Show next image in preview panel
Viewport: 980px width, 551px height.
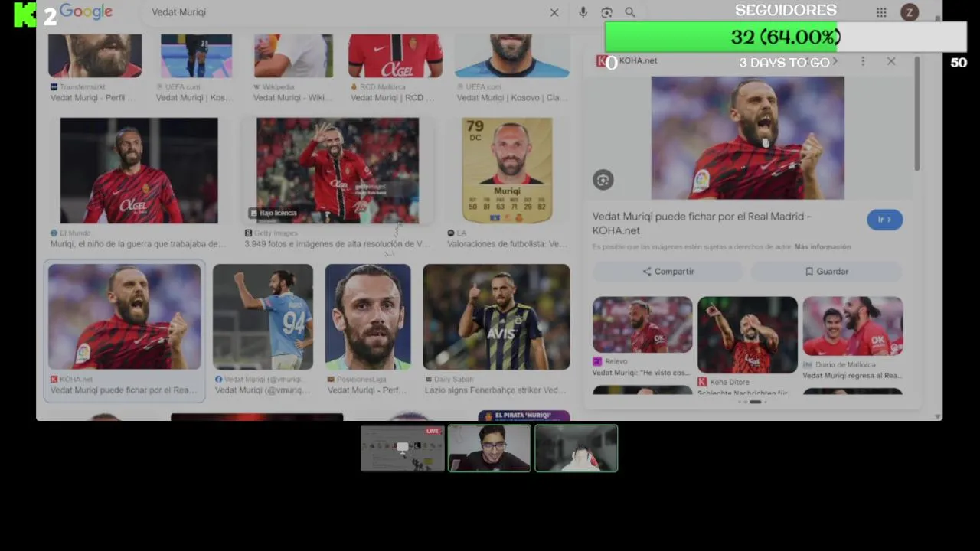coord(835,61)
